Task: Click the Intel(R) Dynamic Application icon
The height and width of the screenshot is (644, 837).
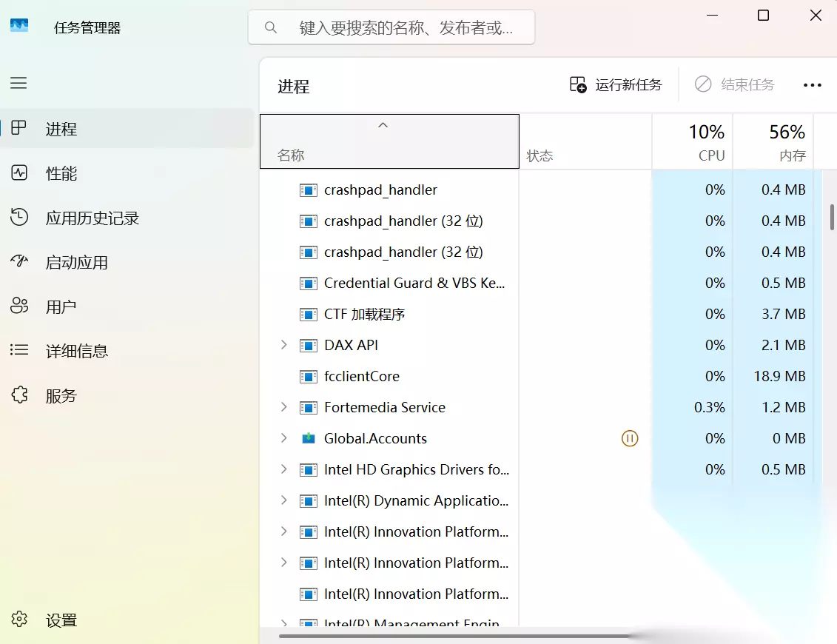Action: (309, 501)
